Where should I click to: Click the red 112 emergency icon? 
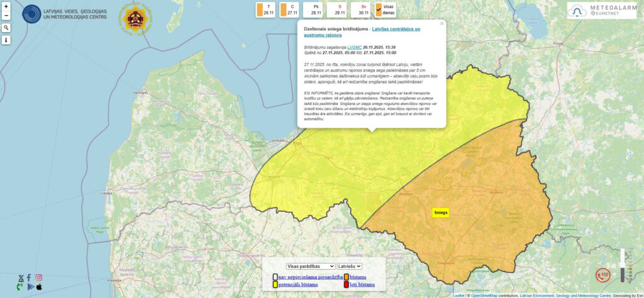[x=603, y=275]
